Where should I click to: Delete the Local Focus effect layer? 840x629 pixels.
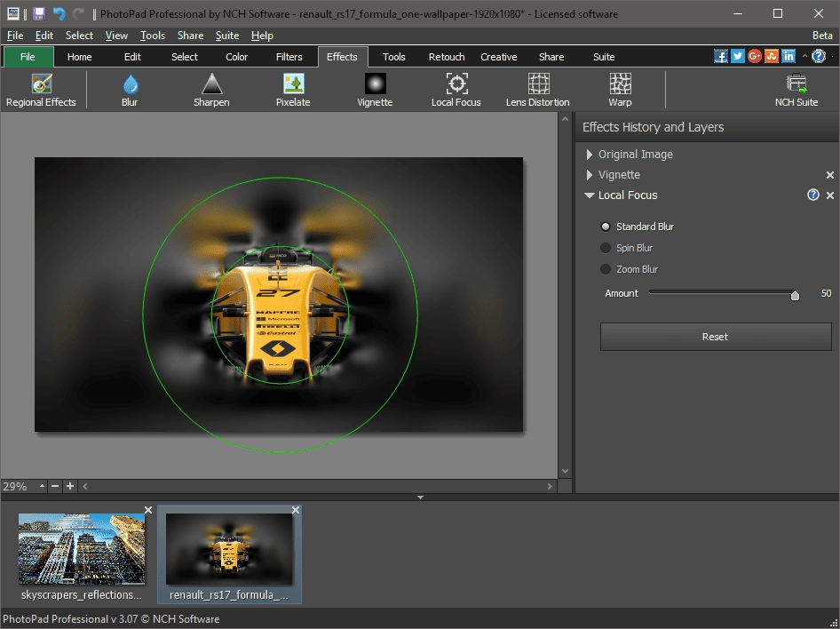pos(830,195)
